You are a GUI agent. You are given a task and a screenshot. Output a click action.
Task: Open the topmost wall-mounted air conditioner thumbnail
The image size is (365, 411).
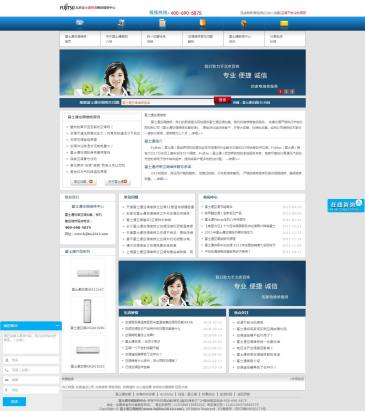coord(88,273)
